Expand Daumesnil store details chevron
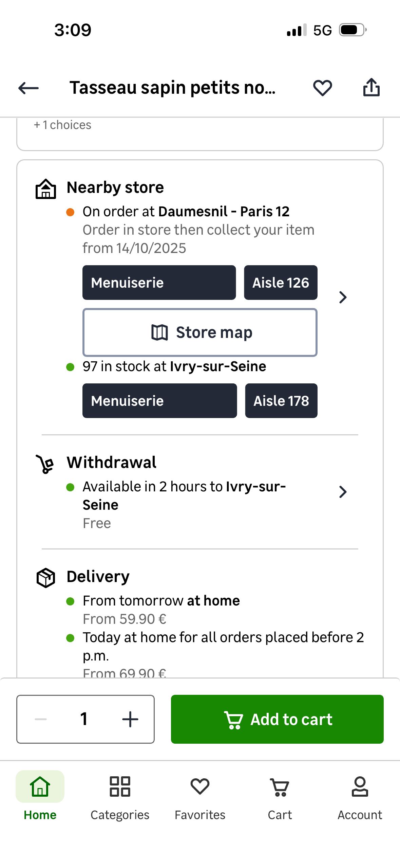The height and width of the screenshot is (868, 400). coord(343,297)
